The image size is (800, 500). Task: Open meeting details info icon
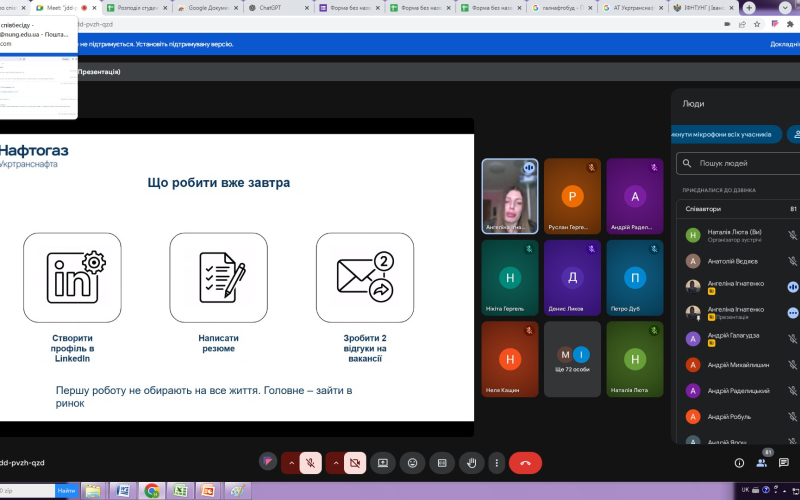pos(739,463)
